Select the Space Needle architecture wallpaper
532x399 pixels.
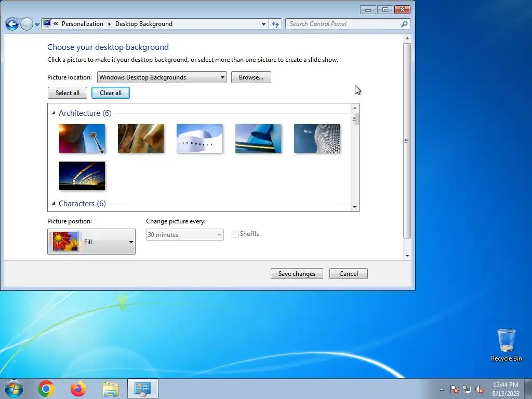(82, 138)
